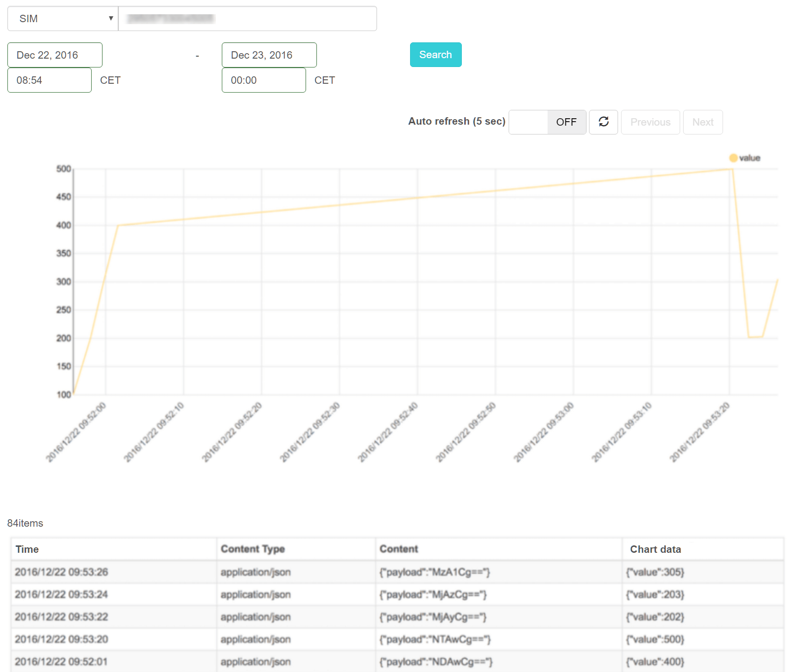Go to the Previous page of results
The image size is (795, 672).
pos(650,122)
